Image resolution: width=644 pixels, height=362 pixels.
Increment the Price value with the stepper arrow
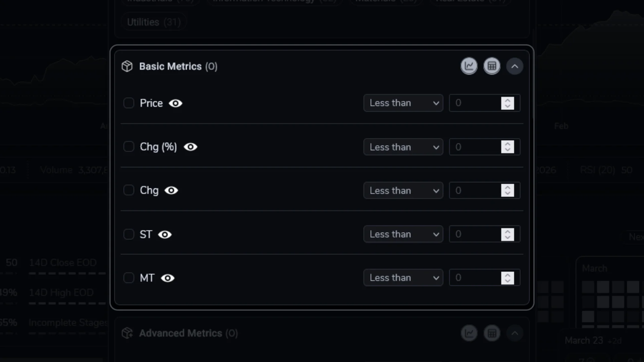pyautogui.click(x=508, y=101)
